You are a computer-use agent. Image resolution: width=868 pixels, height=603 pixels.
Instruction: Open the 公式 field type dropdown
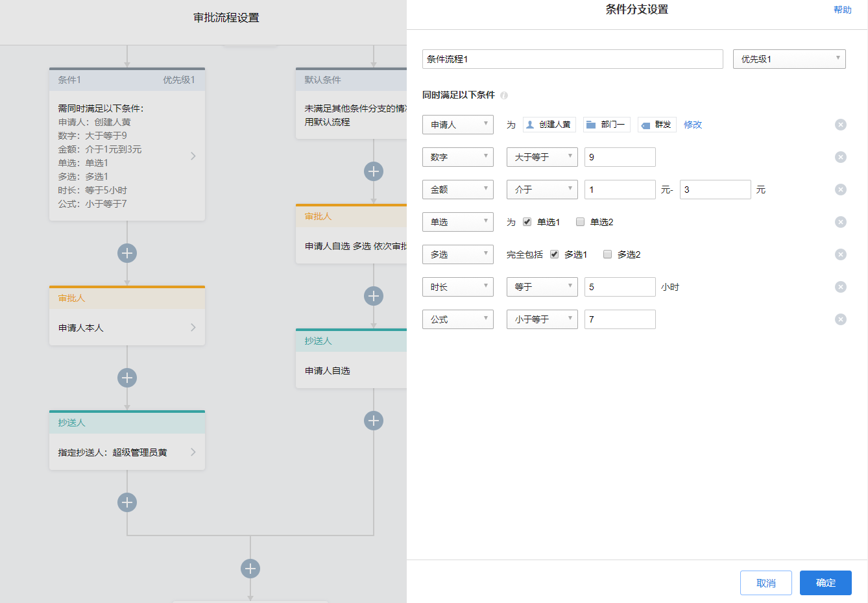[x=458, y=319]
